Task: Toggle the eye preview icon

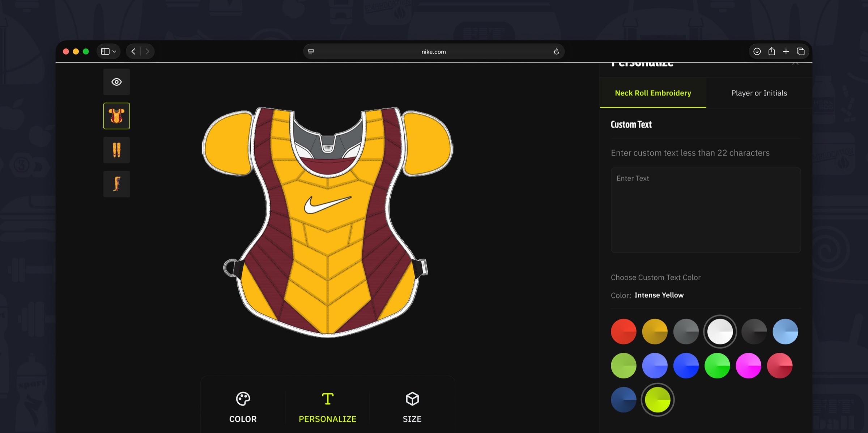Action: 116,82
